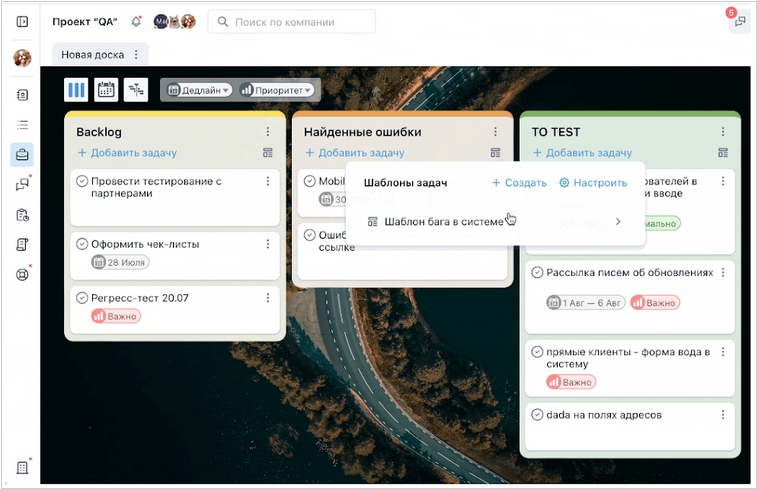The width and height of the screenshot is (757, 489).
Task: Mark Регресс-тест 20.07 task complete
Action: (82, 298)
